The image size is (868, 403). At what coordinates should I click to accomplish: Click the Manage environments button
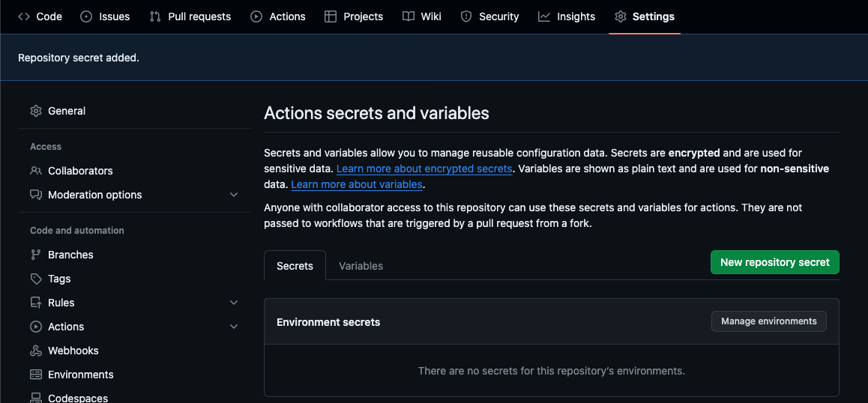click(x=768, y=321)
